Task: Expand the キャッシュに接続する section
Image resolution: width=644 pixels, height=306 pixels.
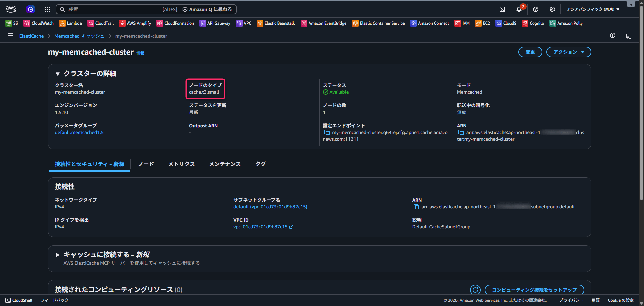Action: 58,255
